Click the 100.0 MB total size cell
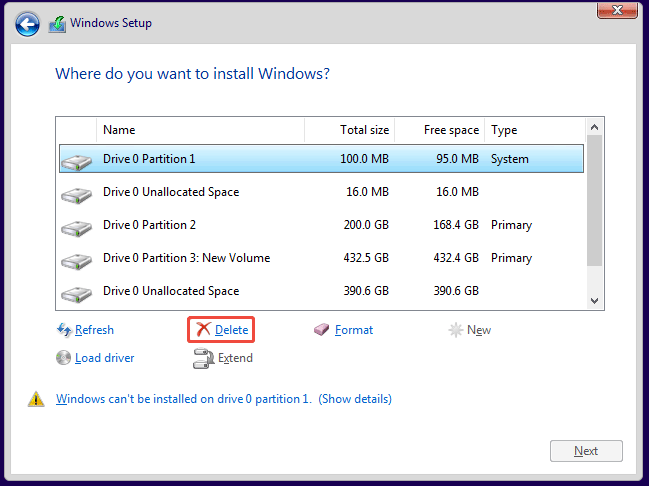This screenshot has height=486, width=649. pos(365,159)
